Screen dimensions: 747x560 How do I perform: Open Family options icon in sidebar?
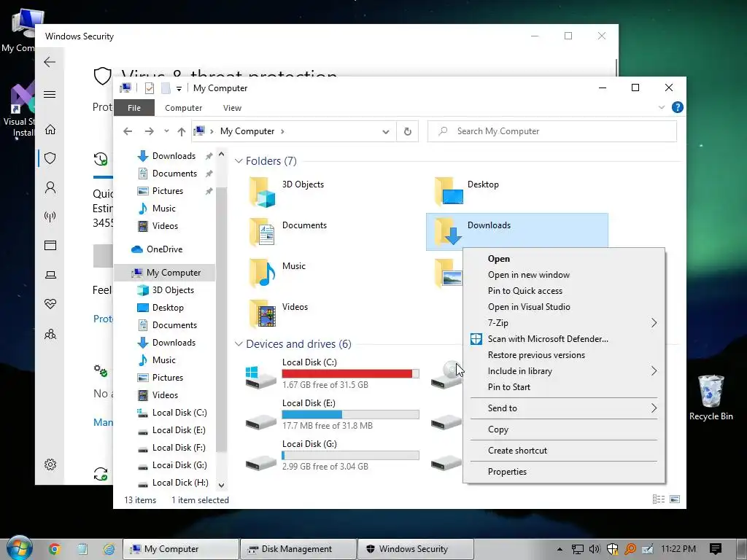tap(50, 334)
